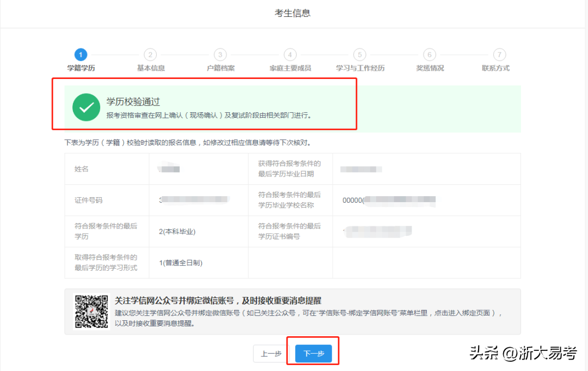The height and width of the screenshot is (371, 588).
Task: Jump to step 5 circle 学习与工作经历
Action: pyautogui.click(x=359, y=54)
